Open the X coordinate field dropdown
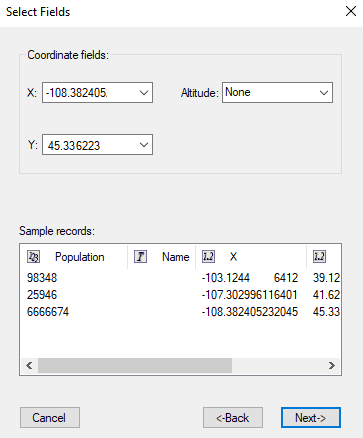363x438 pixels. pyautogui.click(x=97, y=92)
